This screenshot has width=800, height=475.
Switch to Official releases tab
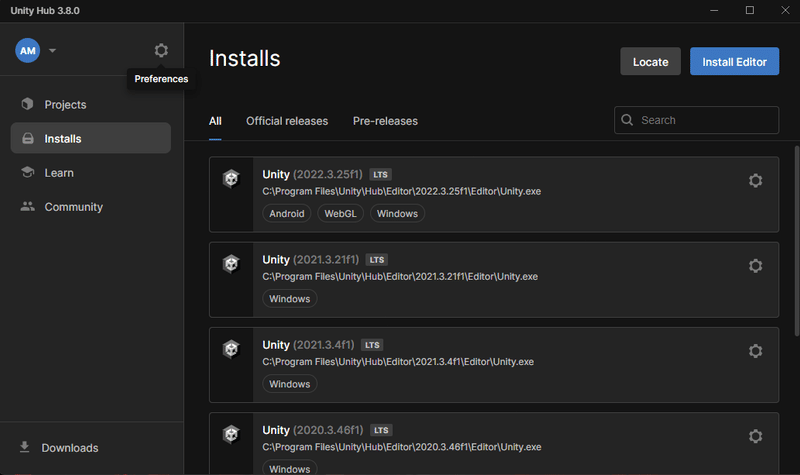287,121
